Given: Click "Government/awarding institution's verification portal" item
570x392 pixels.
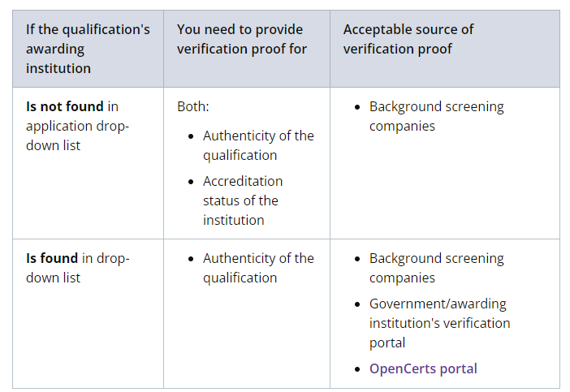Looking at the screenshot, I should pyautogui.click(x=439, y=323).
